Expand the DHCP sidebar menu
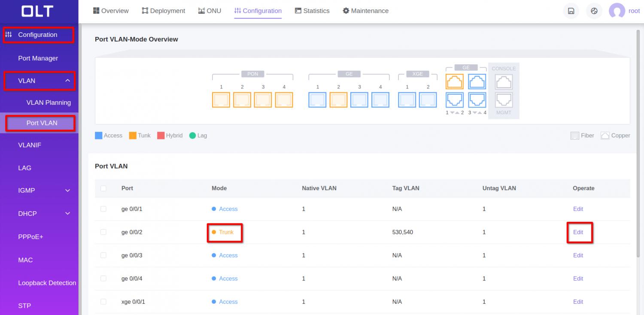This screenshot has height=315, width=644. pyautogui.click(x=67, y=214)
